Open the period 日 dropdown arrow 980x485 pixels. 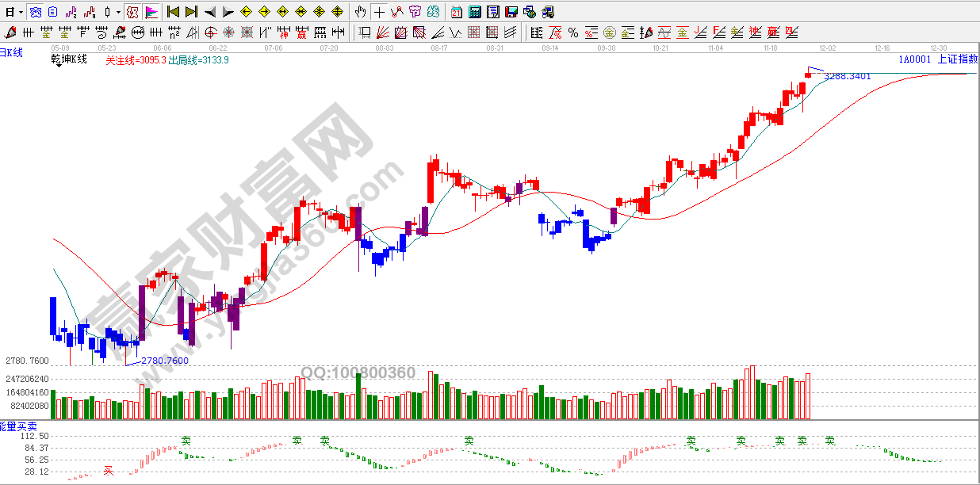20,12
